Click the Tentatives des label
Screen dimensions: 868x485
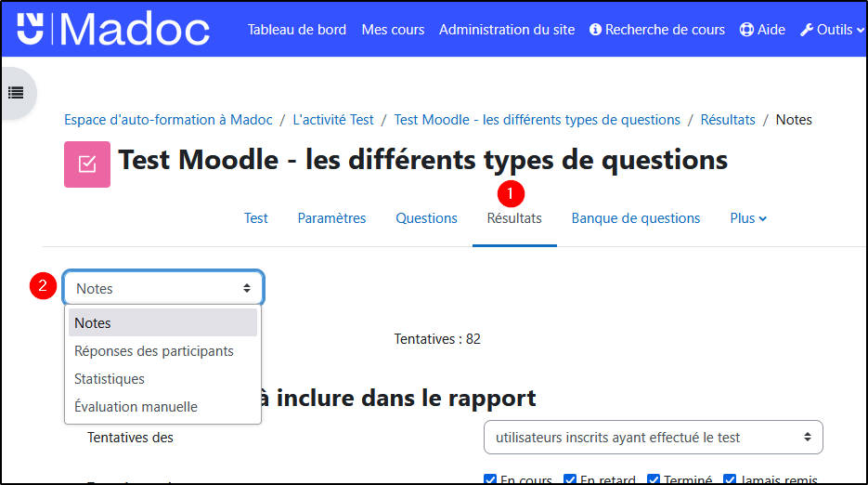(x=130, y=438)
